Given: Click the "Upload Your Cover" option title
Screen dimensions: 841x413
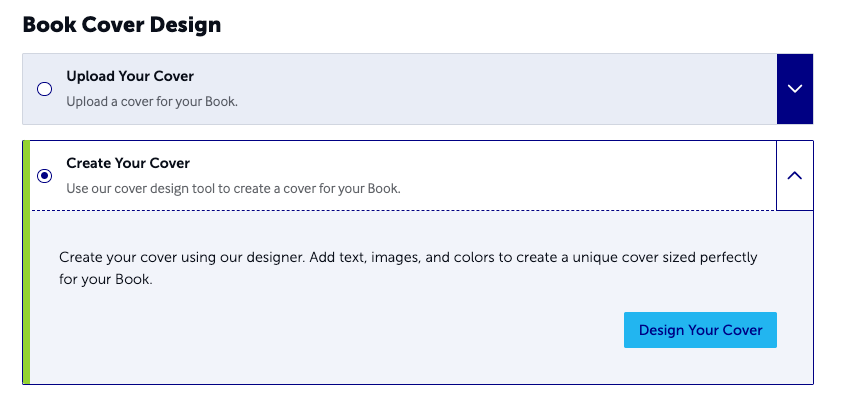Looking at the screenshot, I should coord(130,76).
